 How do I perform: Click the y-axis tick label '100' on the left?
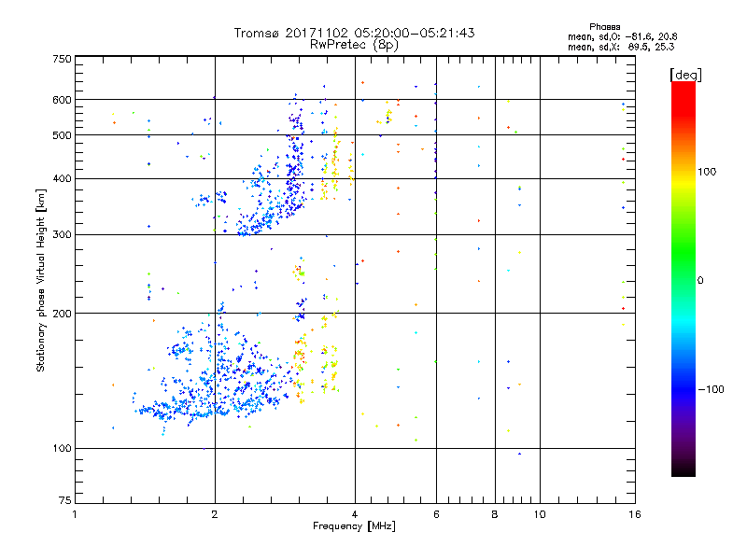pos(62,448)
